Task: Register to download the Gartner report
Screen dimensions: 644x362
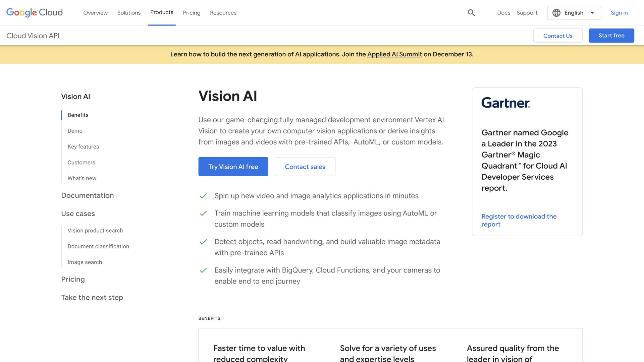Action: click(x=519, y=220)
